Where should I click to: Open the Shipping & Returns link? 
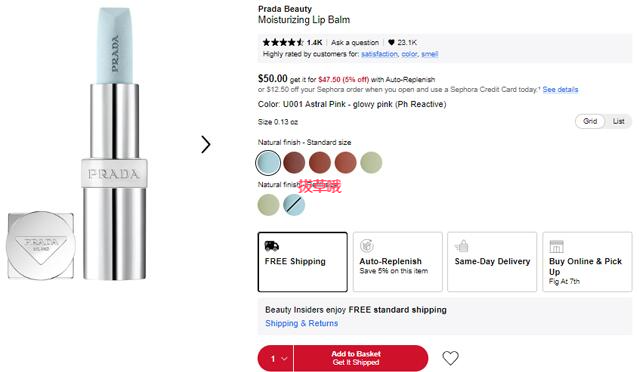(302, 324)
